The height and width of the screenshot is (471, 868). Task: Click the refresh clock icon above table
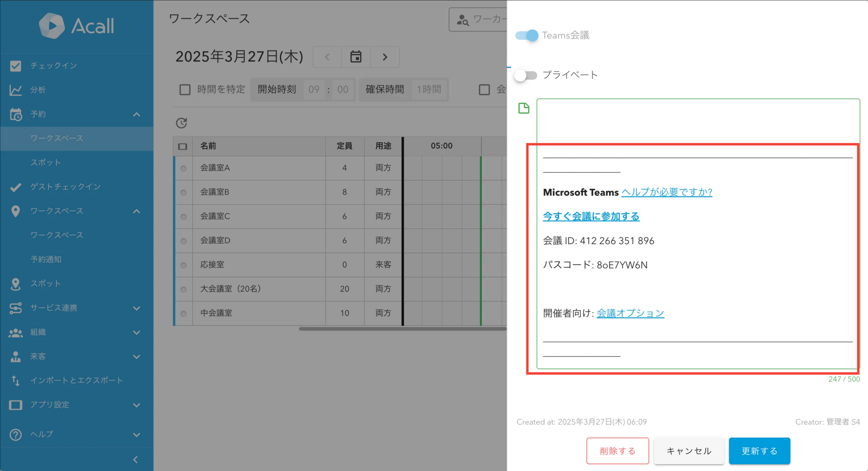pos(181,123)
